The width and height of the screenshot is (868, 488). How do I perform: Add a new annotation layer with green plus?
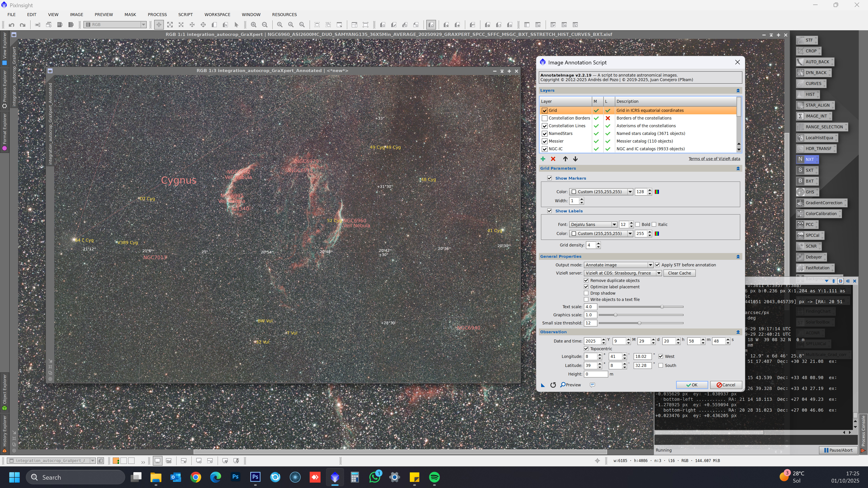(543, 159)
